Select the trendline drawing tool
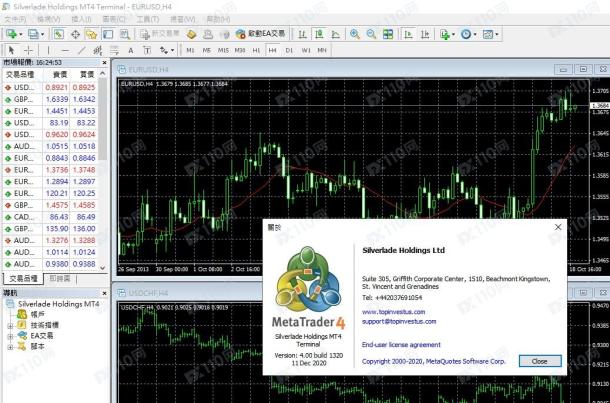This screenshot has width=610, height=403. click(81, 50)
